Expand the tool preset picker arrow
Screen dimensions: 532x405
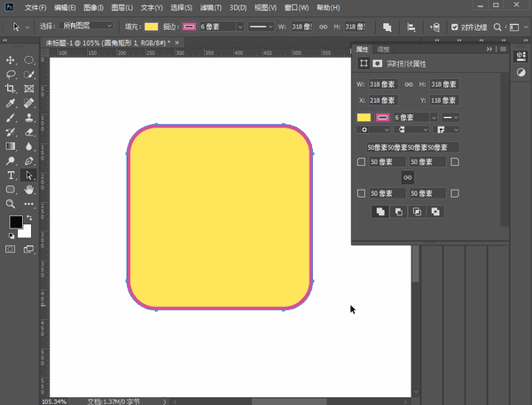point(27,27)
